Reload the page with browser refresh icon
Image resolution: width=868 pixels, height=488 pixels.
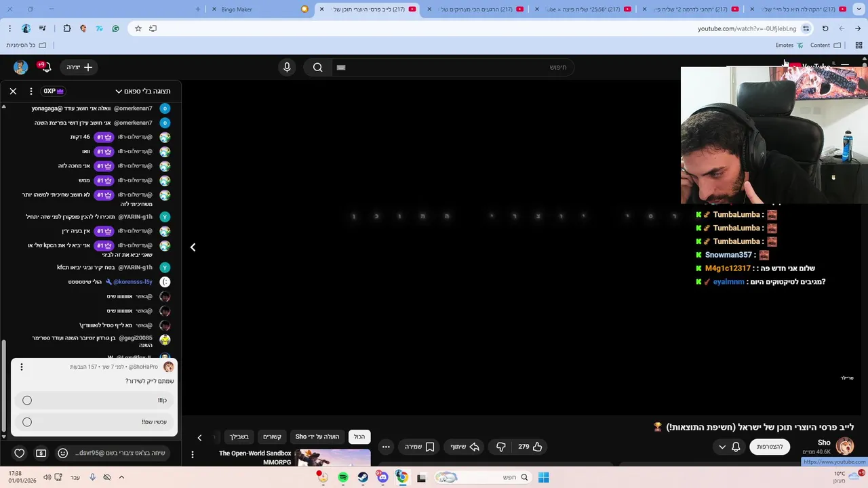click(825, 28)
